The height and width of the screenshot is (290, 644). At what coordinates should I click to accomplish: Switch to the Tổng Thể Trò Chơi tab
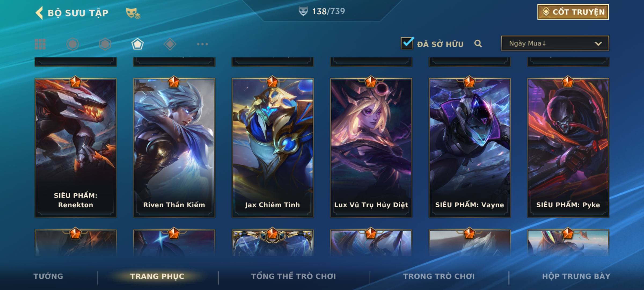[294, 276]
